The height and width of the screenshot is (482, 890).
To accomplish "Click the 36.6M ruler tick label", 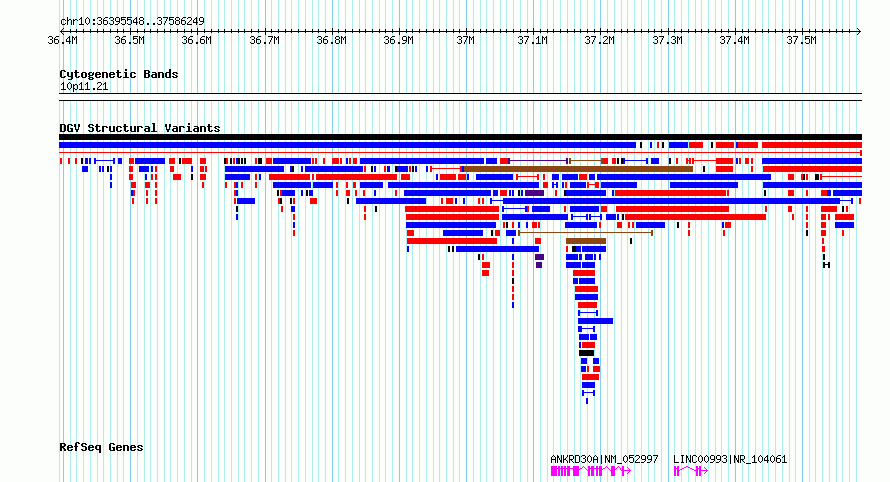I will pos(196,40).
